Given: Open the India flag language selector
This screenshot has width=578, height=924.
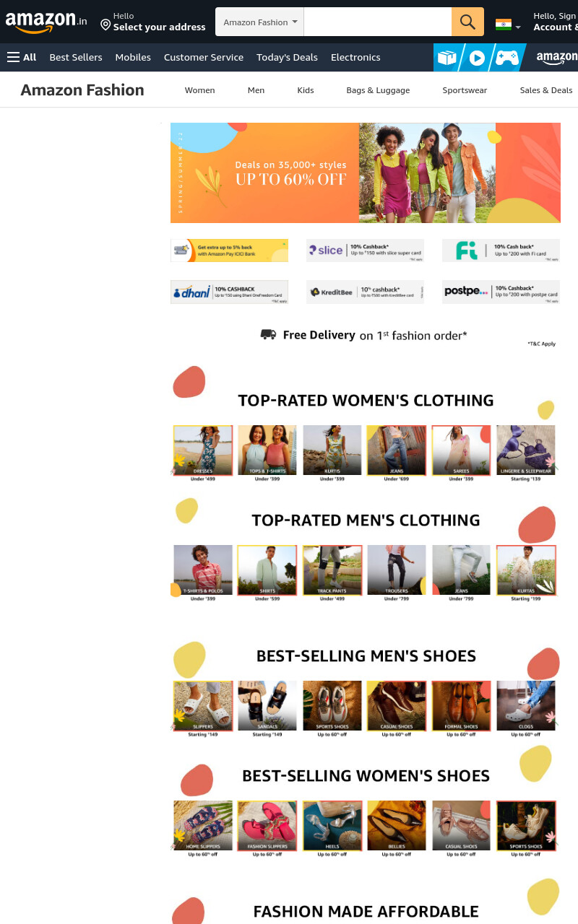Looking at the screenshot, I should [508, 25].
